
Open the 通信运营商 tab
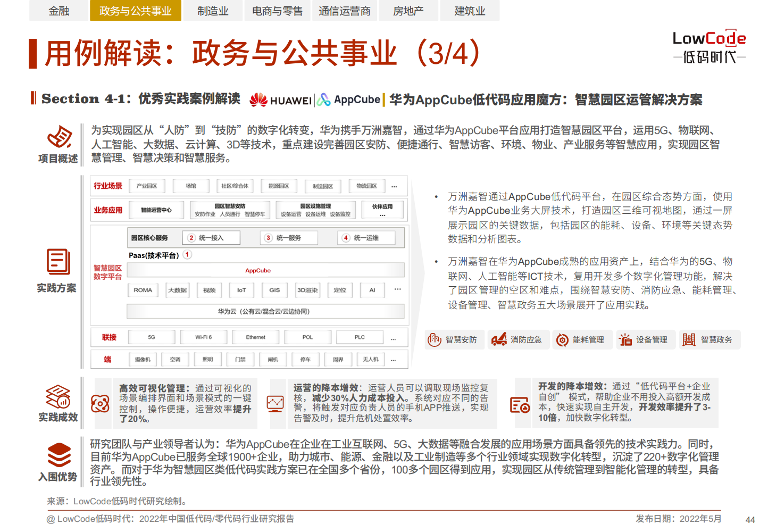pyautogui.click(x=345, y=11)
